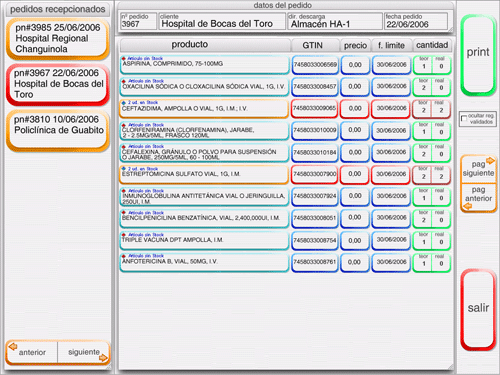Select the ASPIRINA, COMPRIMIDO product row

(x=204, y=65)
